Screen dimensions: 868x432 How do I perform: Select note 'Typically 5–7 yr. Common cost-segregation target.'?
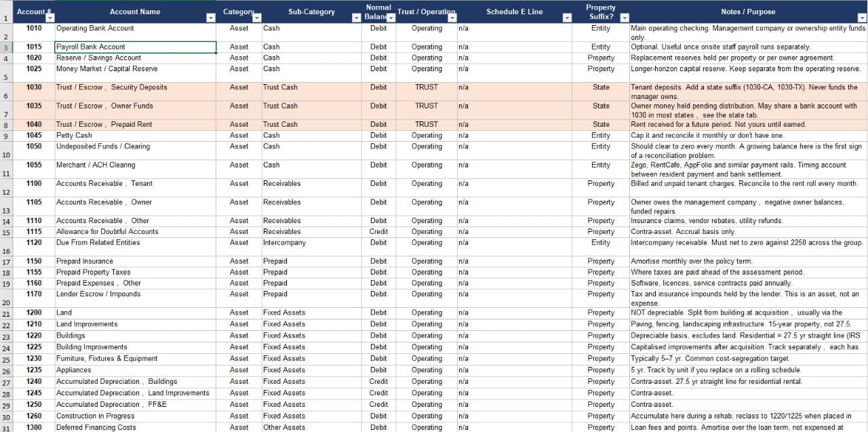[x=748, y=359]
